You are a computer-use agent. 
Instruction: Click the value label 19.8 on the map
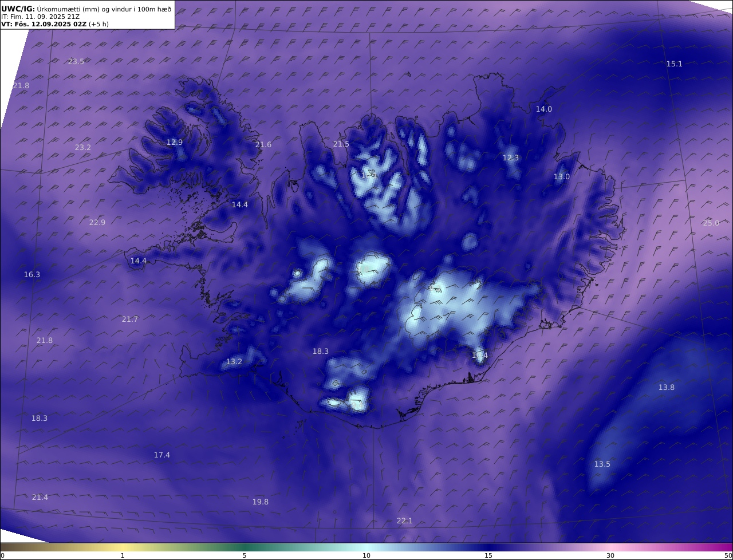(x=261, y=502)
